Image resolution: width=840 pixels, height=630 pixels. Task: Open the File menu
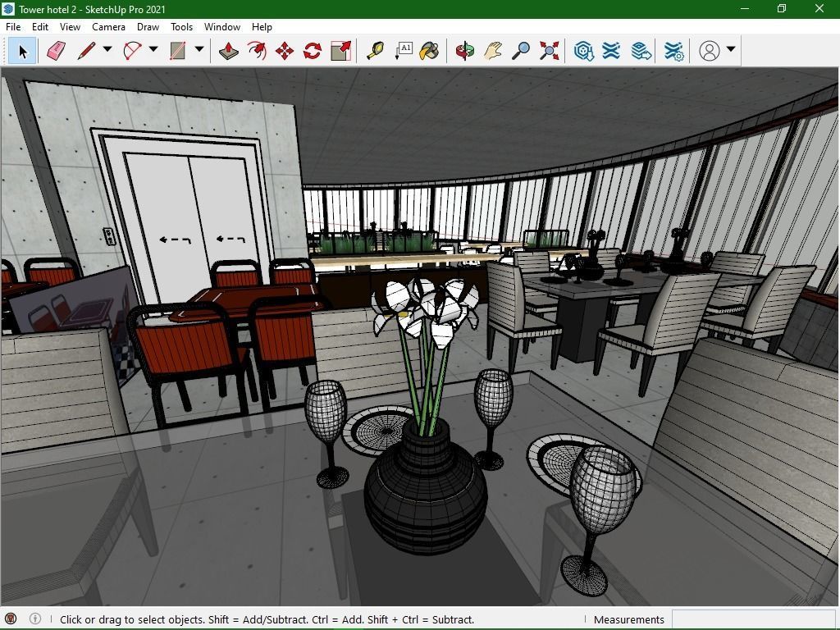(x=13, y=27)
